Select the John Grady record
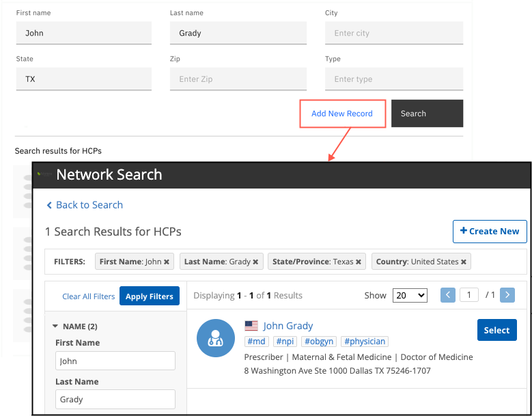Image resolution: width=532 pixels, height=416 pixels. pos(496,330)
